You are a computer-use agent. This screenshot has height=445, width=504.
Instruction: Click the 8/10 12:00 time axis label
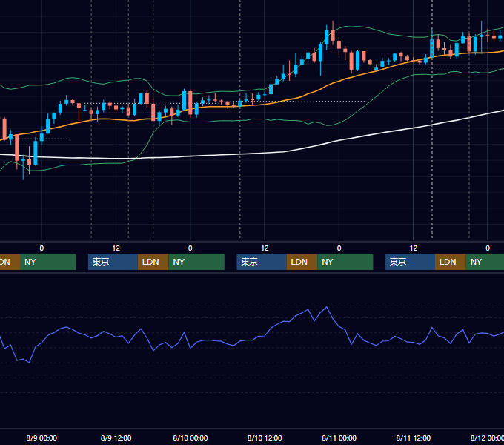coord(265,438)
